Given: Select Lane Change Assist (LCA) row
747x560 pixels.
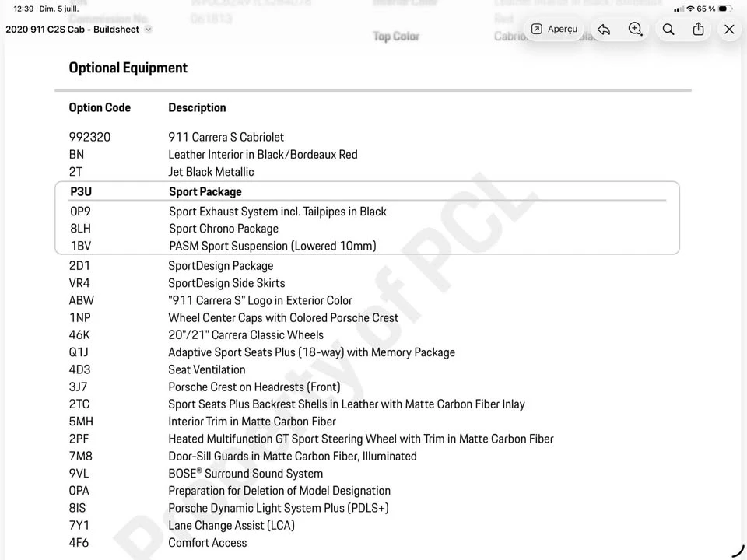Looking at the screenshot, I should point(232,525).
